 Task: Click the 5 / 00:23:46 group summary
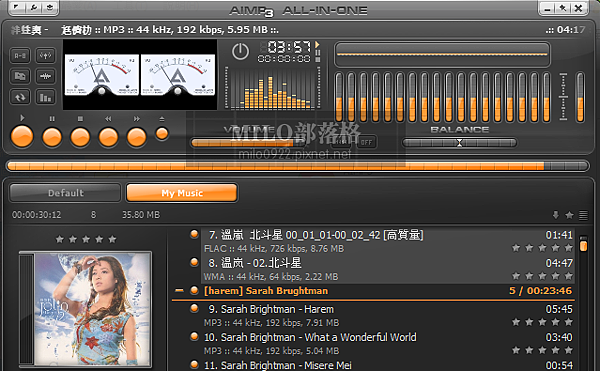coord(541,291)
